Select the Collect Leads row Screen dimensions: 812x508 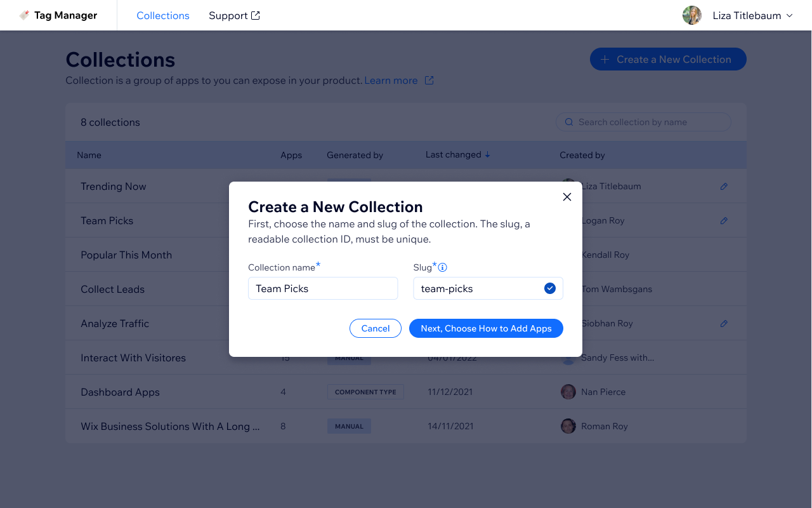click(113, 290)
